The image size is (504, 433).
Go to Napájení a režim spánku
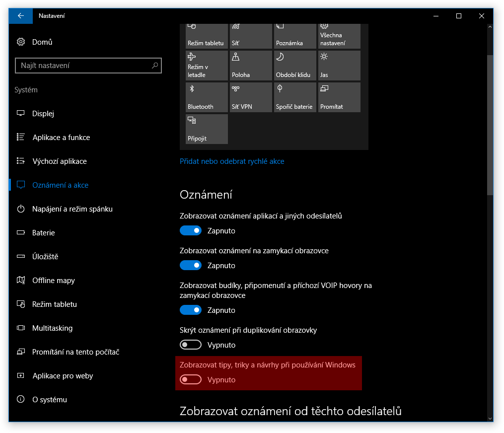click(72, 209)
